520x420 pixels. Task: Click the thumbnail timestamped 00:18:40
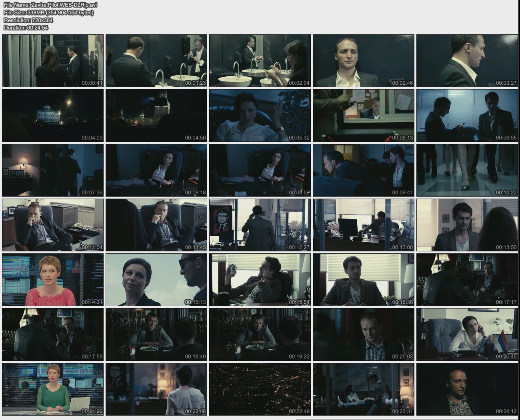coord(156,334)
